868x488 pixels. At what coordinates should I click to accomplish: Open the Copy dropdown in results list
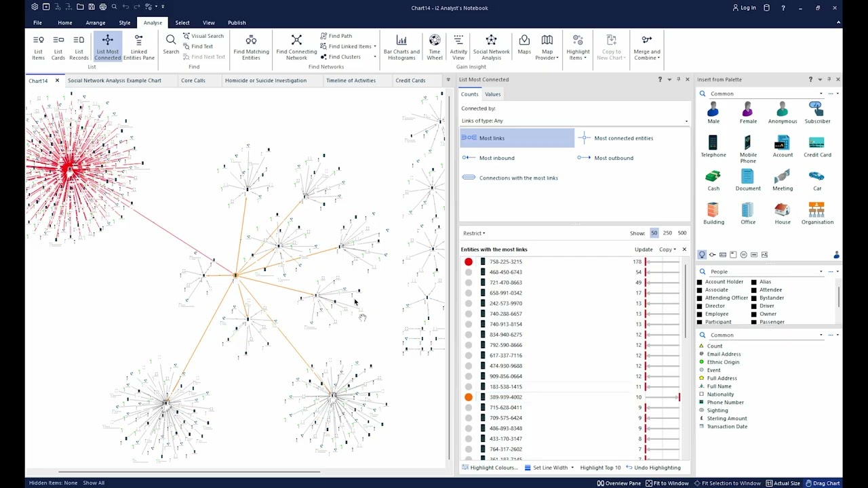(667, 249)
